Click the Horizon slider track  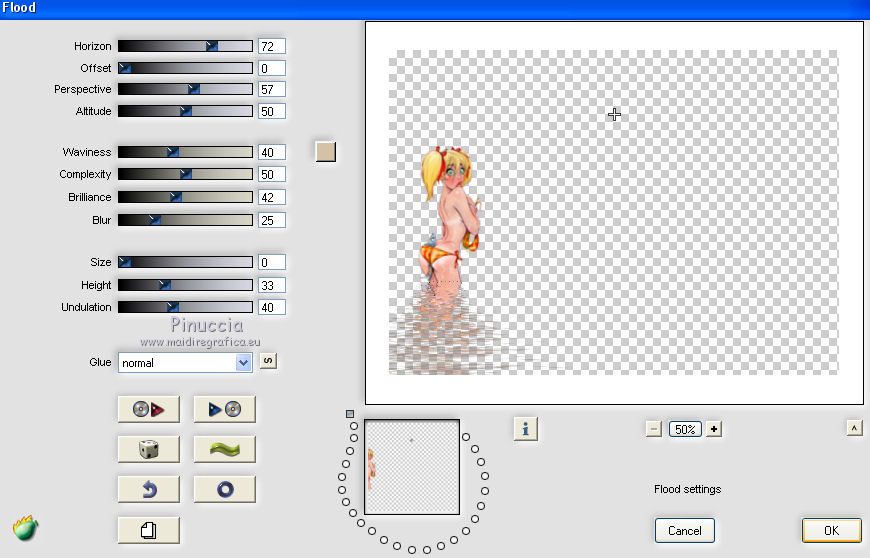click(x=185, y=46)
